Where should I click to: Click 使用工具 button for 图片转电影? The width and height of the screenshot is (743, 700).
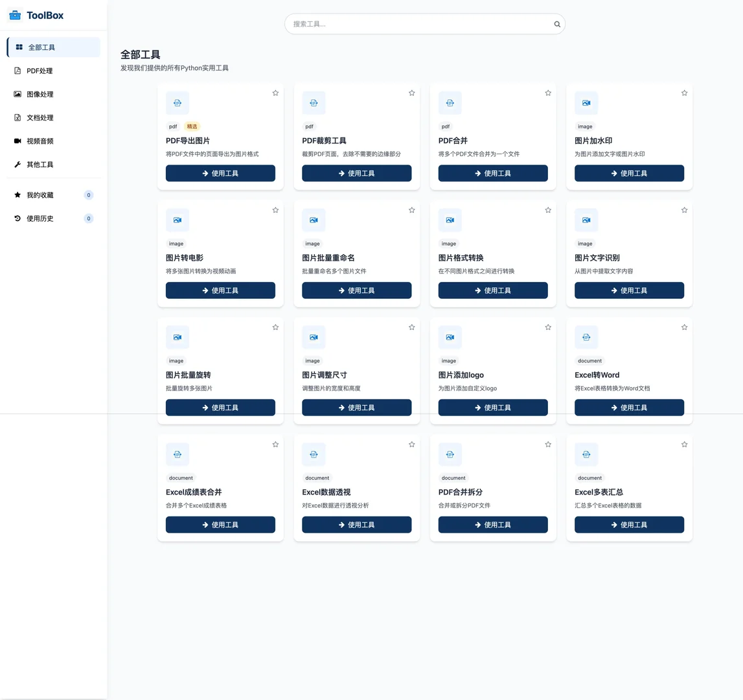[x=220, y=290]
